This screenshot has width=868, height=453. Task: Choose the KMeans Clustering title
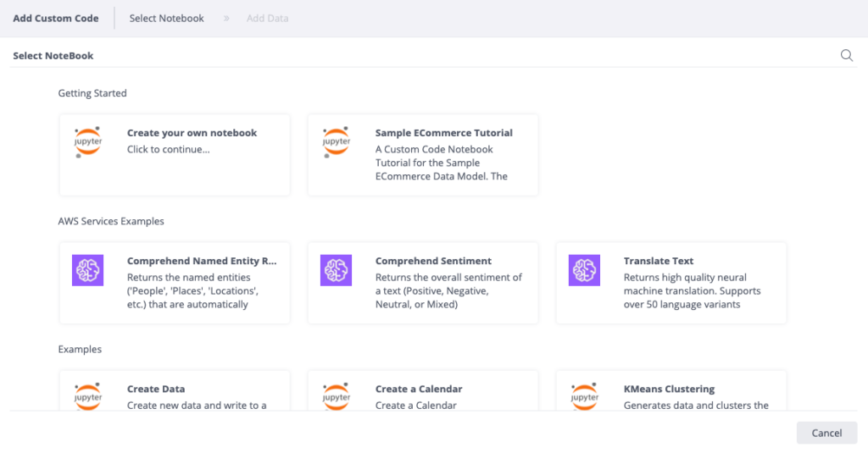pos(670,389)
